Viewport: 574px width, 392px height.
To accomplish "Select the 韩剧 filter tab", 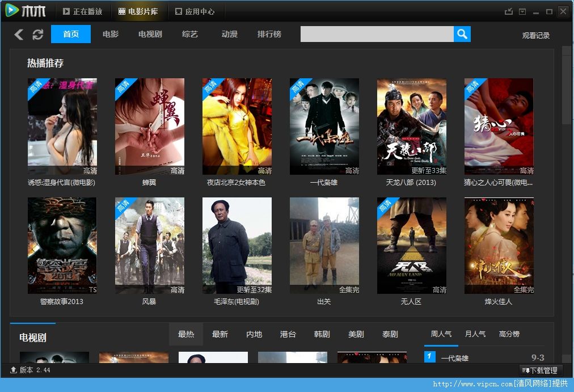I will click(x=322, y=334).
